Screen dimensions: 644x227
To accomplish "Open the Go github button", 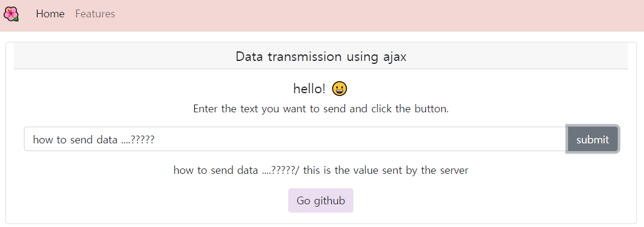I will (321, 200).
